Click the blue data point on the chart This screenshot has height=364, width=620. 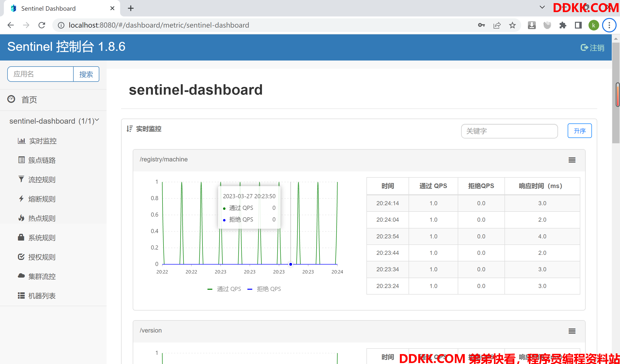point(291,264)
